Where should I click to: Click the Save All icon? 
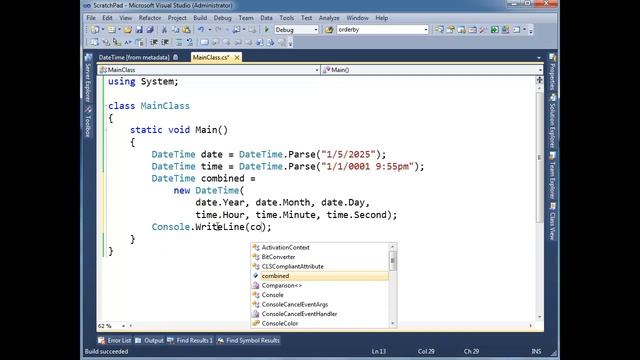pos(150,30)
